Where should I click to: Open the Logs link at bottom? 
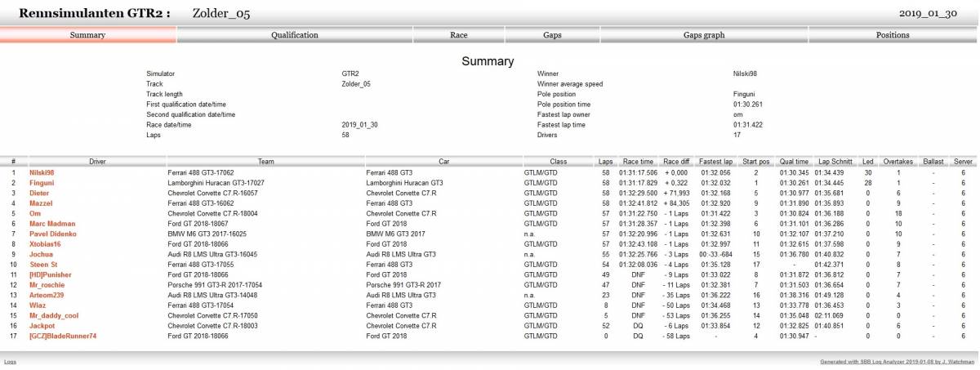[10, 361]
